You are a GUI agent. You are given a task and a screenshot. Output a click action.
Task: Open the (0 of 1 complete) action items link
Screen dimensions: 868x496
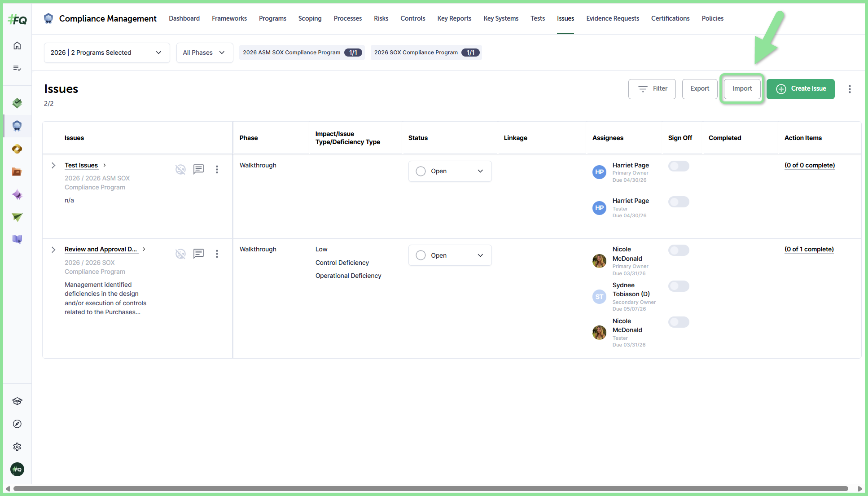coord(809,249)
